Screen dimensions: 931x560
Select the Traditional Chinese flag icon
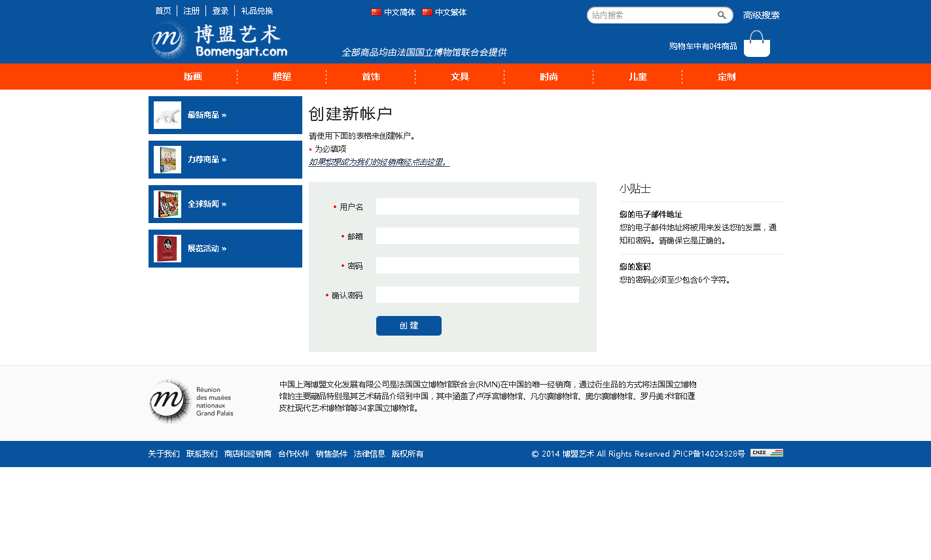(x=427, y=12)
